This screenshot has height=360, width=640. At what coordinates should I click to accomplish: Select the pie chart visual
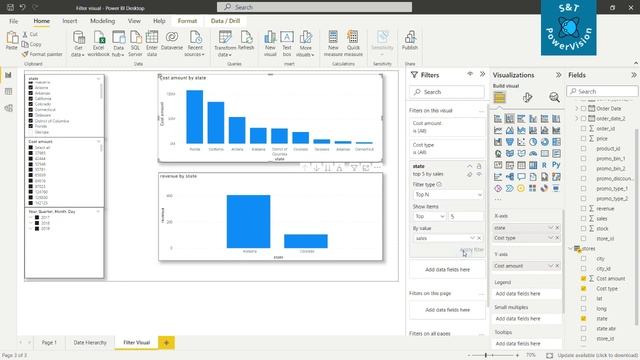(x=533, y=142)
